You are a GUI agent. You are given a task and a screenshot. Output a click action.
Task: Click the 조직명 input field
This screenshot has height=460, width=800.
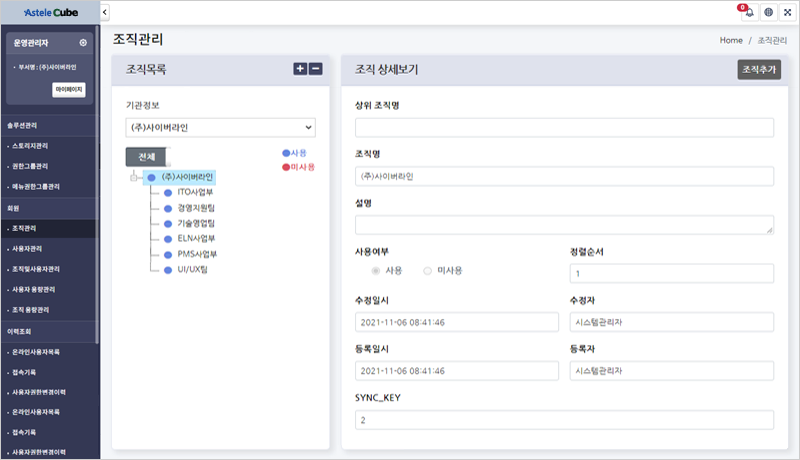tap(564, 176)
